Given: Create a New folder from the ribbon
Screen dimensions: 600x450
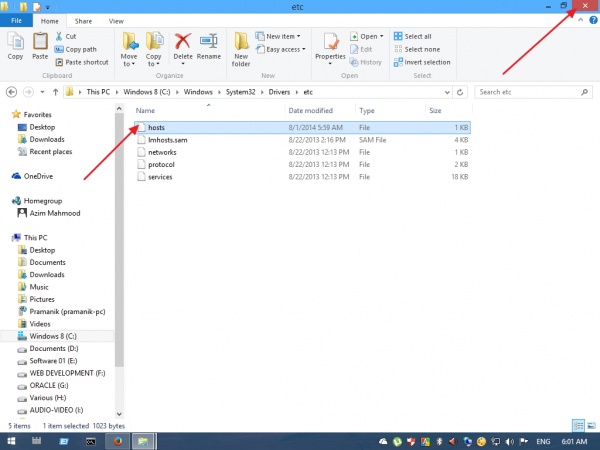Looking at the screenshot, I should pos(241,50).
